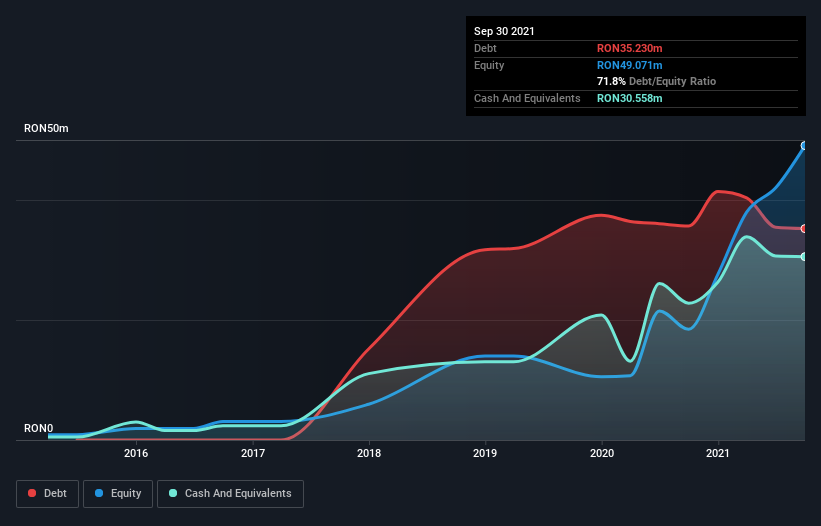Click the 2020 x-axis label
This screenshot has height=526, width=821.
click(x=602, y=453)
